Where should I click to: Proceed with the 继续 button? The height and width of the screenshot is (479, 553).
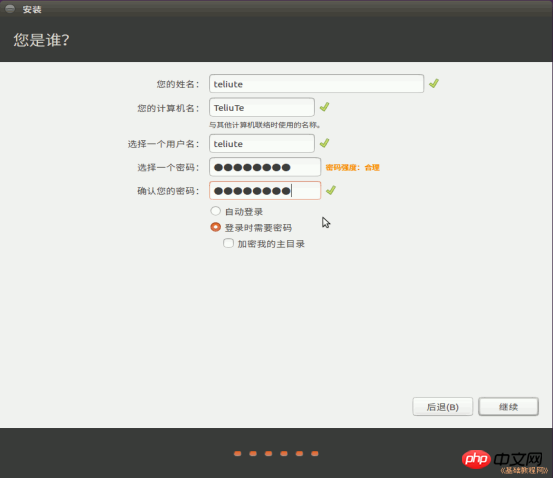(x=508, y=407)
